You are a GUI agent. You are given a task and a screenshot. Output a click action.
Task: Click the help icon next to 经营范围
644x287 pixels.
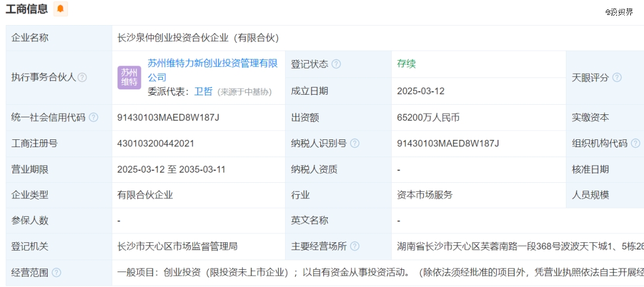coord(57,273)
